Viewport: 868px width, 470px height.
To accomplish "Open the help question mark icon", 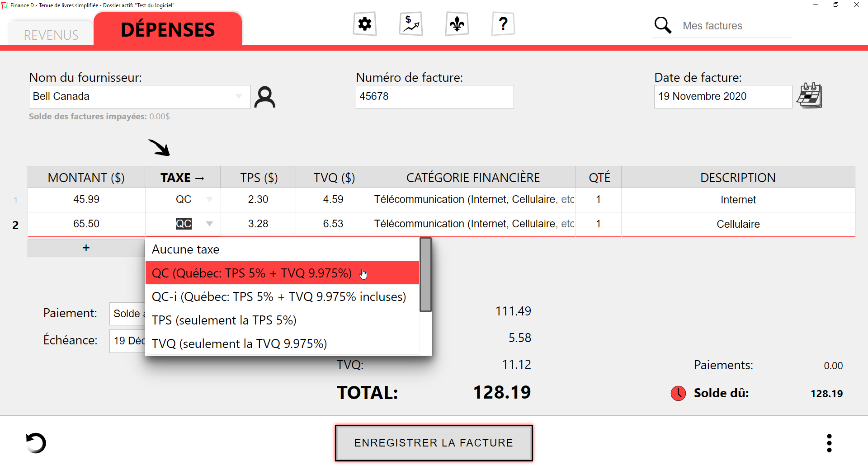I will pyautogui.click(x=503, y=23).
